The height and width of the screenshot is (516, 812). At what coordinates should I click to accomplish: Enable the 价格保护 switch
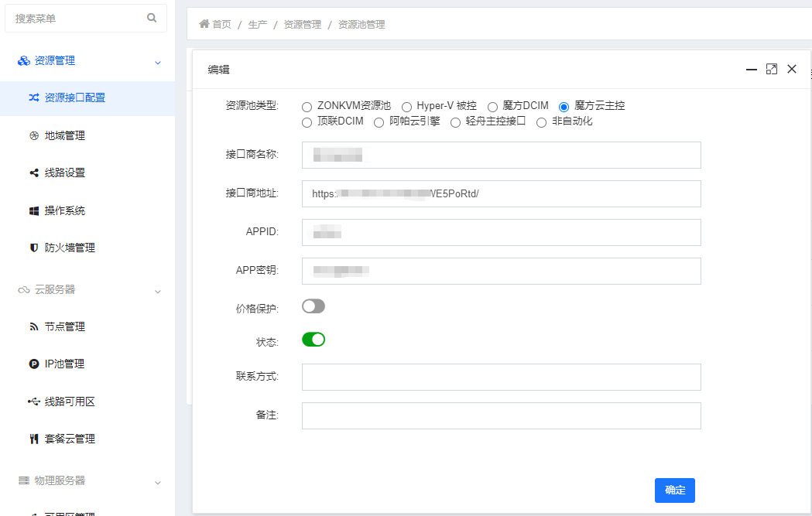313,306
